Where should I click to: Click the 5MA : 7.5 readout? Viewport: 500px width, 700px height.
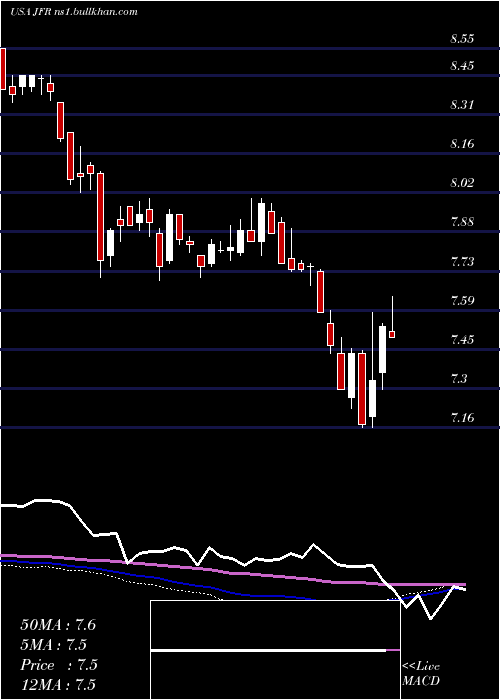[x=54, y=645]
